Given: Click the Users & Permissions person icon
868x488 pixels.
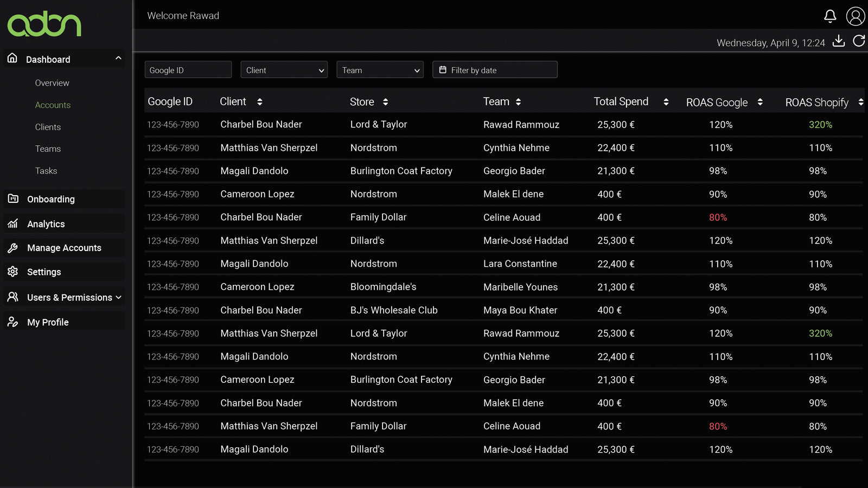Looking at the screenshot, I should coord(13,297).
